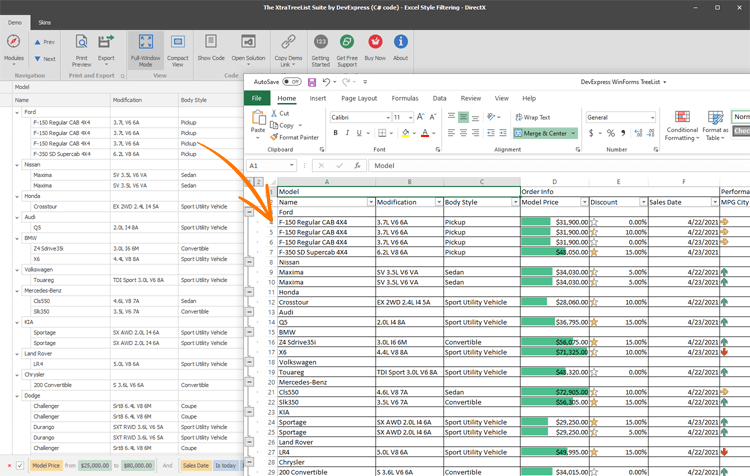Open Excel Name column filter dropdown
The width and height of the screenshot is (750, 476).
[371, 202]
